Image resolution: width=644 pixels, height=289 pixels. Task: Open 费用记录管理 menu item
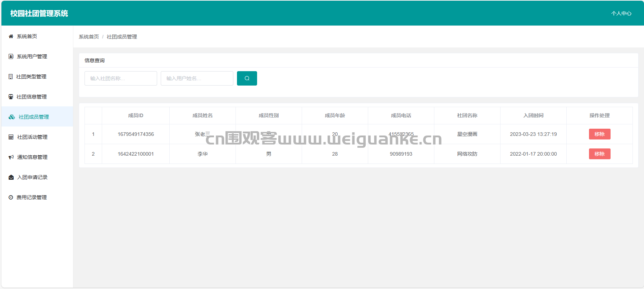pos(37,197)
